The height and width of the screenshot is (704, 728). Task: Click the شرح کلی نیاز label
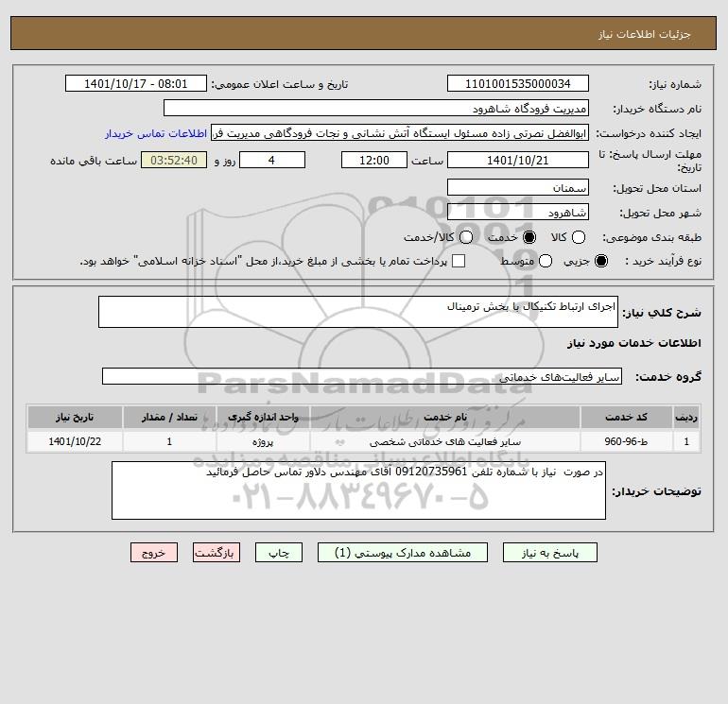[662, 313]
